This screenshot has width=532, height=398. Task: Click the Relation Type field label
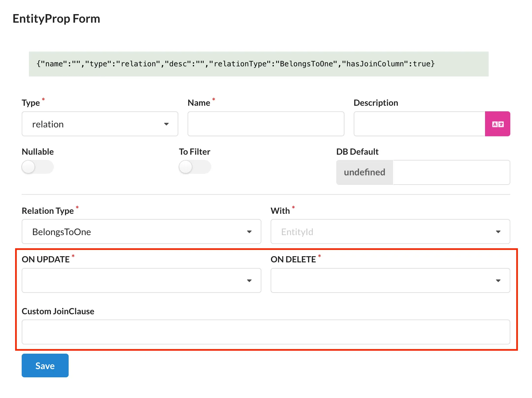coord(48,211)
